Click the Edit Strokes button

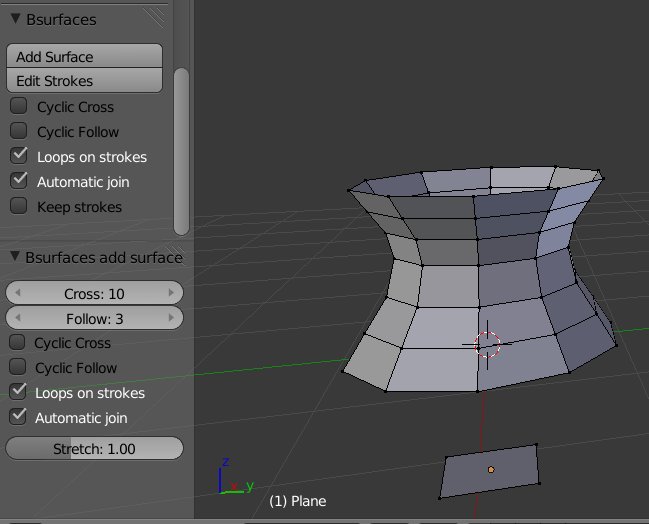coord(84,81)
